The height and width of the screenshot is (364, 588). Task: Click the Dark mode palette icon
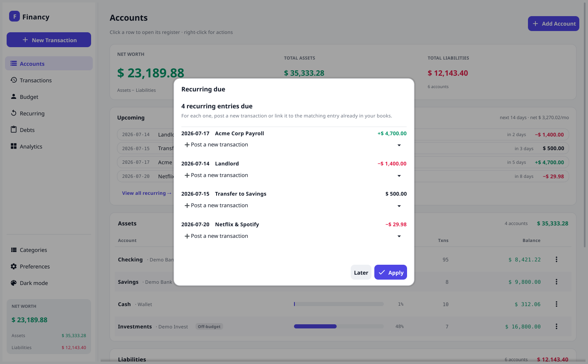click(x=14, y=283)
